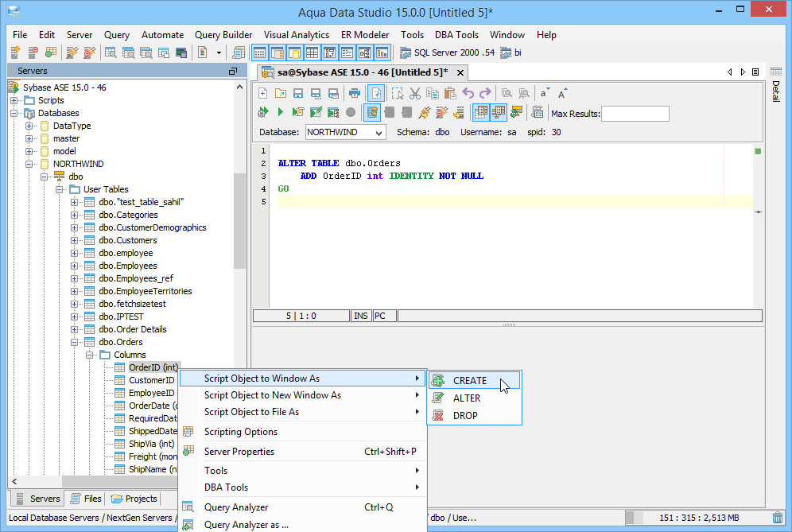
Task: Open Server Properties from the main toolbar
Action: (x=51, y=52)
